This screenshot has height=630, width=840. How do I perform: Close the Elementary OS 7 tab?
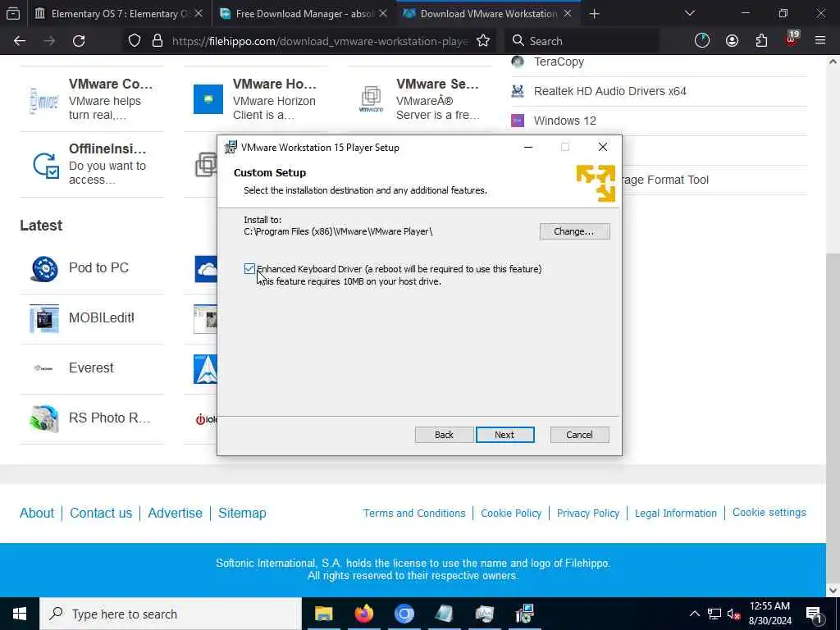click(x=199, y=14)
